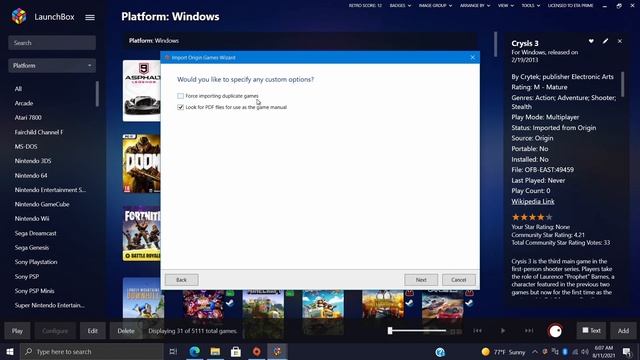Click the Add button in bottom bar
The width and height of the screenshot is (640, 360).
[623, 331]
